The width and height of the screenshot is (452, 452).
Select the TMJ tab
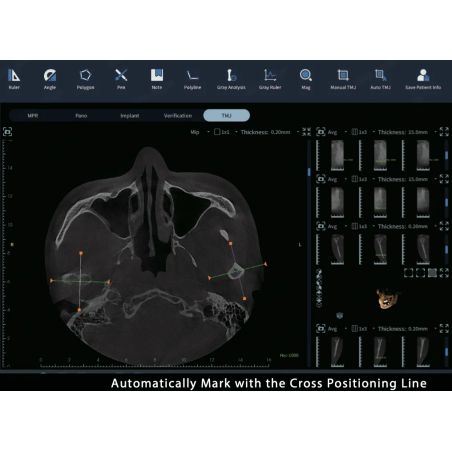tap(226, 115)
